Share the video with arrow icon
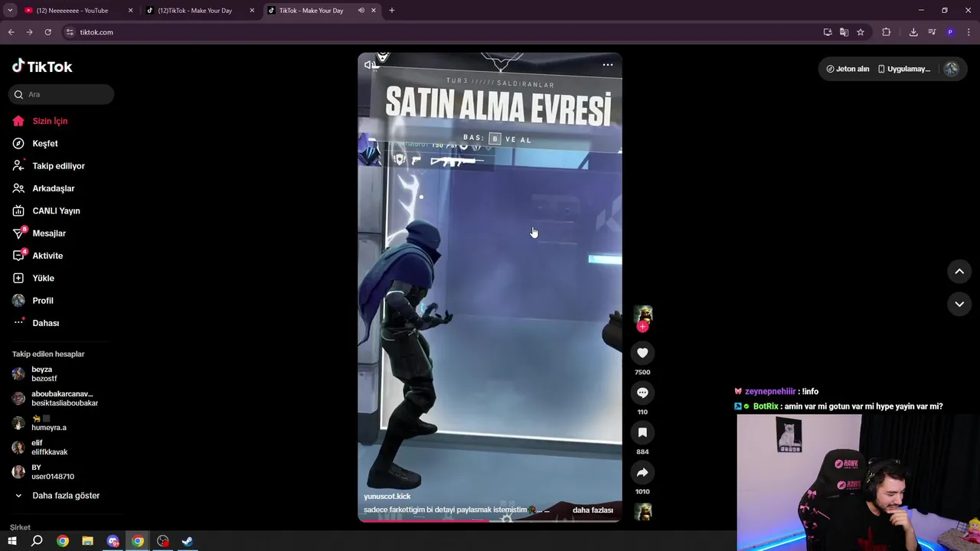Screen dimensions: 980x551 coord(642,472)
